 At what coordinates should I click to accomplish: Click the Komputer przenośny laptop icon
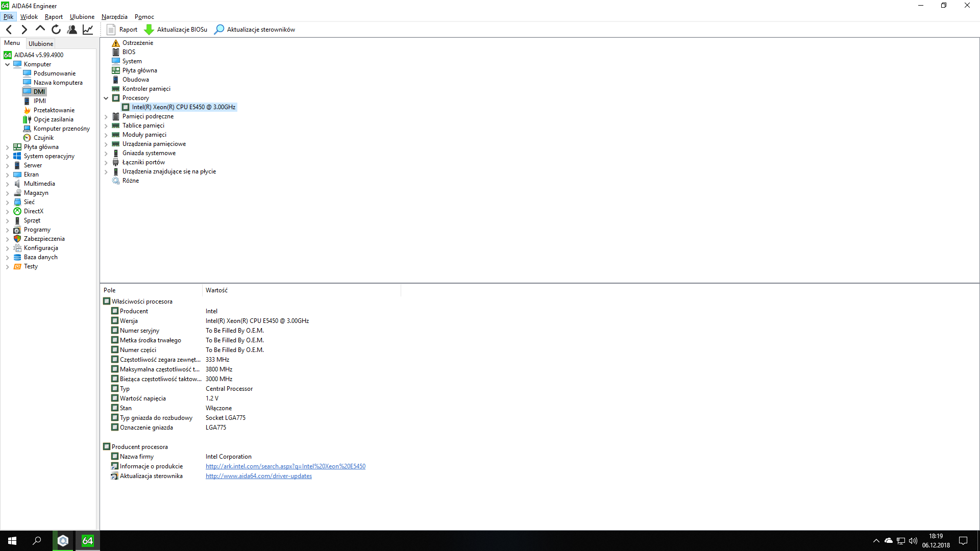click(x=27, y=129)
